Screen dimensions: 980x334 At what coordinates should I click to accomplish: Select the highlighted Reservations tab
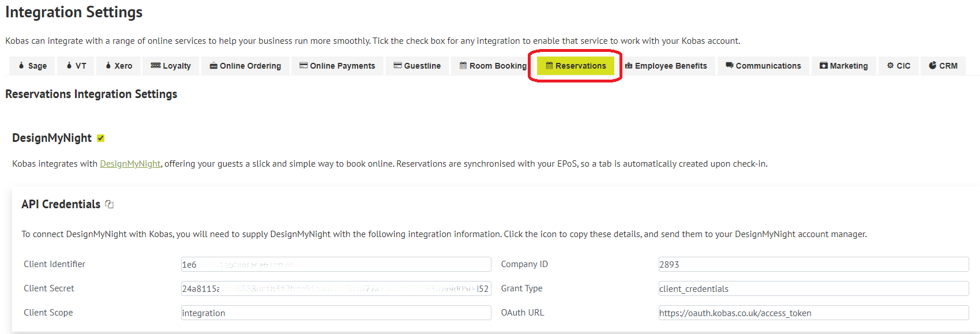576,66
